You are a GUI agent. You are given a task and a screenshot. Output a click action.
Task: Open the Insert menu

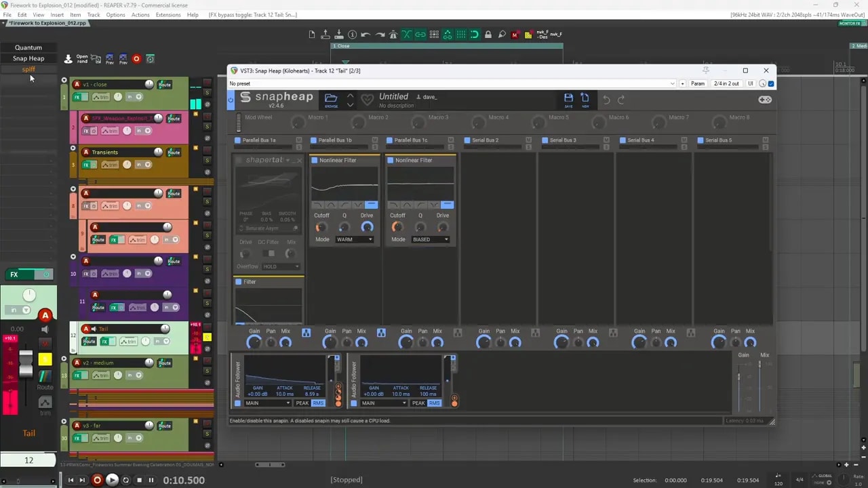coord(57,14)
